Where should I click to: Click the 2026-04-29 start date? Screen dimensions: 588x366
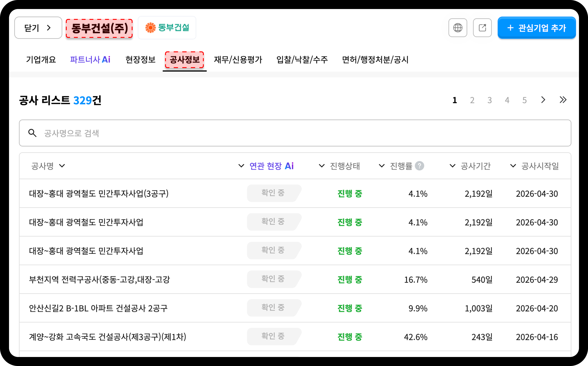[x=537, y=280]
